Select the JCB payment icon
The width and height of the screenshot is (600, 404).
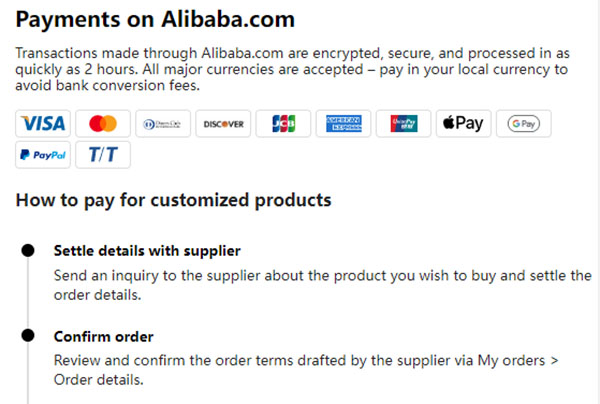[x=282, y=124]
